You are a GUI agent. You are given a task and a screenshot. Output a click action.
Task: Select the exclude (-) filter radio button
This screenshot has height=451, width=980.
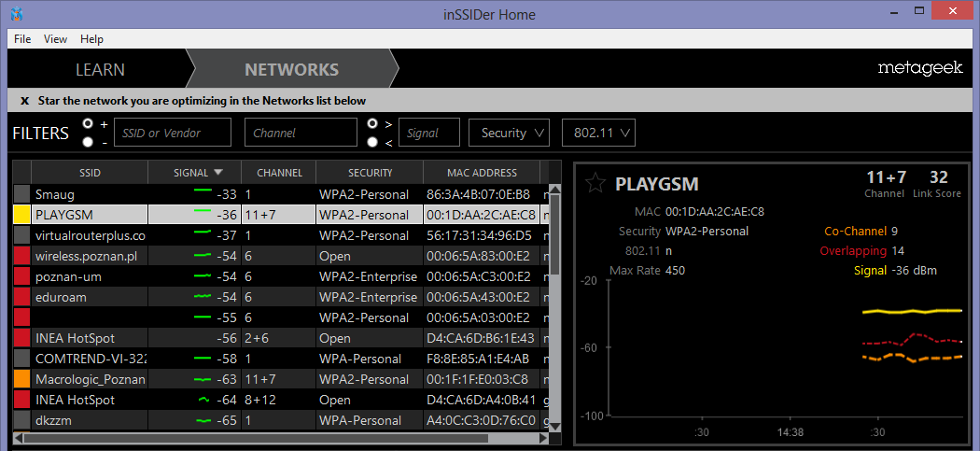click(88, 142)
